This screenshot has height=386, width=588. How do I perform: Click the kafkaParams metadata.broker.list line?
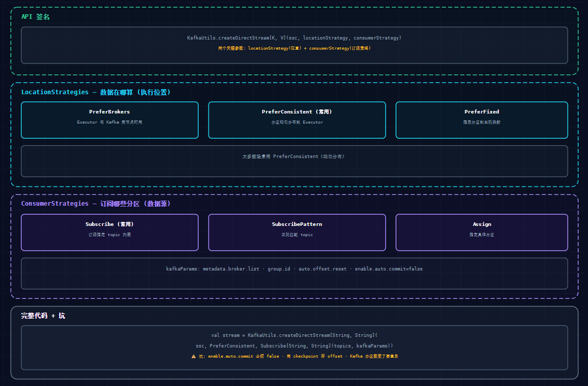pos(295,268)
